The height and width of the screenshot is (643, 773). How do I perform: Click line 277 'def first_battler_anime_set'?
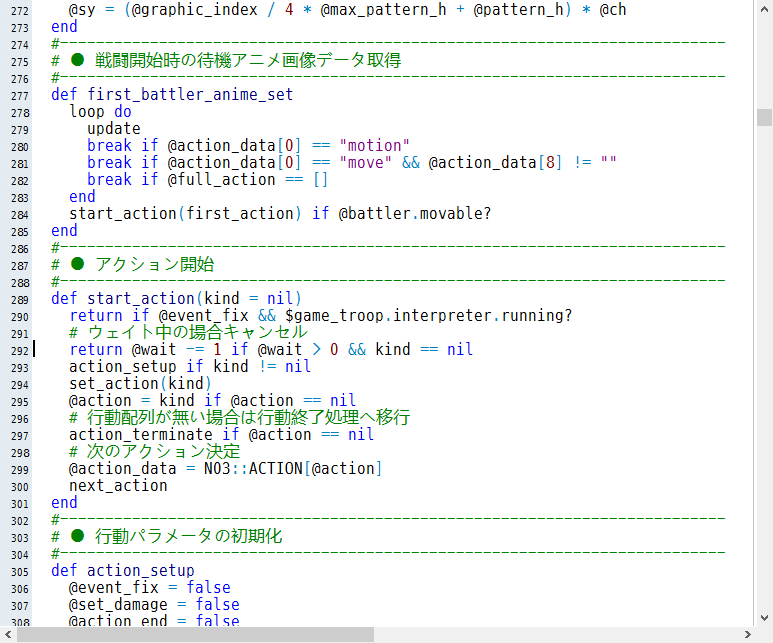pos(172,94)
